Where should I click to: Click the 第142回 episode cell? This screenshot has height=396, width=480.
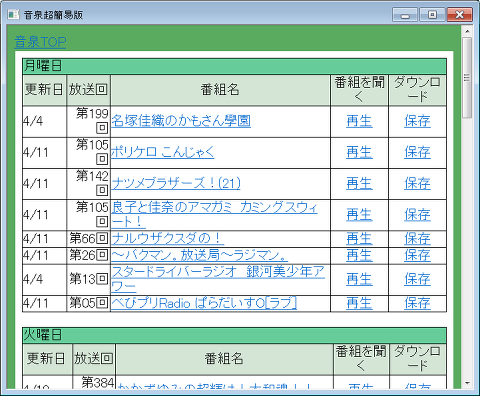click(88, 183)
